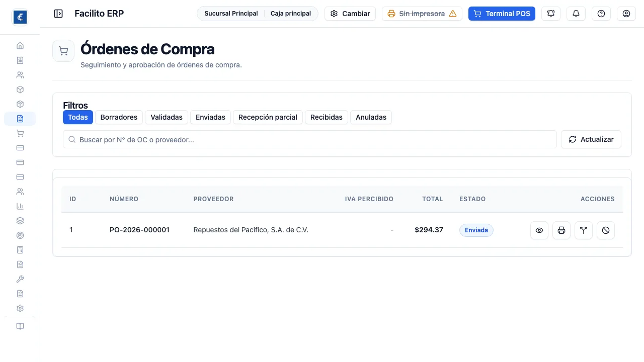Open the shopping cart sidebar icon
This screenshot has height=362, width=644.
[20, 133]
